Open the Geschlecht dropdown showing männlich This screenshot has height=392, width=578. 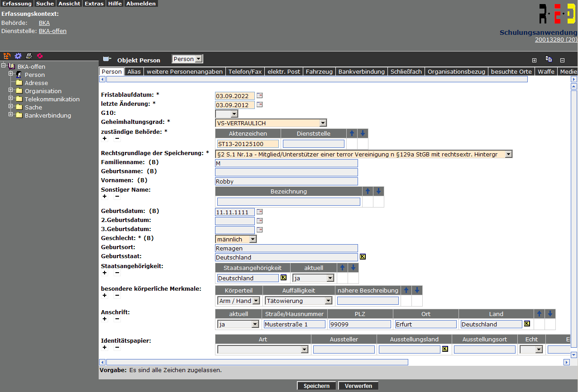pos(253,239)
